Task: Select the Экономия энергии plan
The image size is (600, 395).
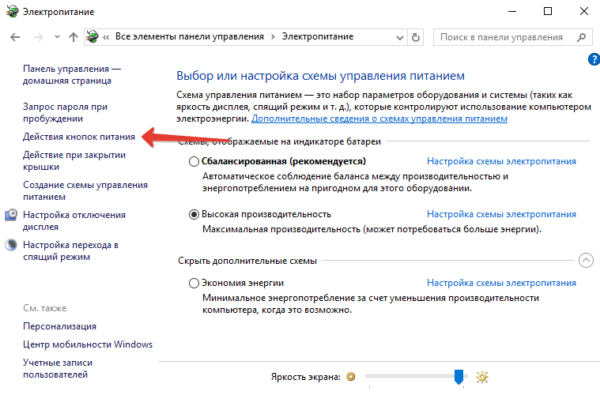Action: (x=194, y=283)
